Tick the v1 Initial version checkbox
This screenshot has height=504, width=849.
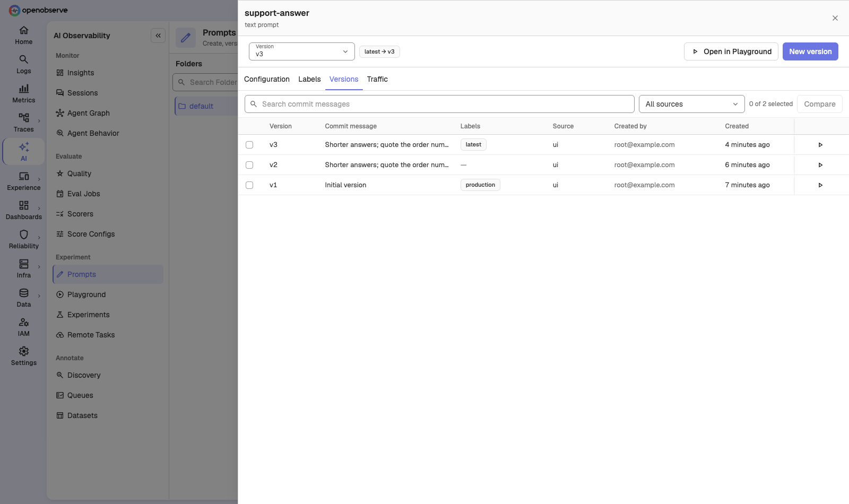click(x=249, y=185)
